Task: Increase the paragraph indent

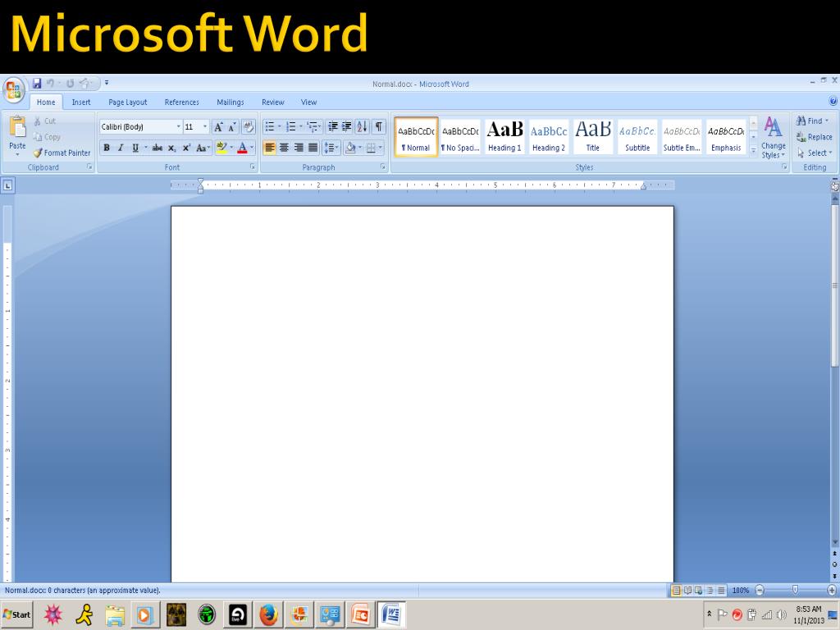Action: pos(347,127)
